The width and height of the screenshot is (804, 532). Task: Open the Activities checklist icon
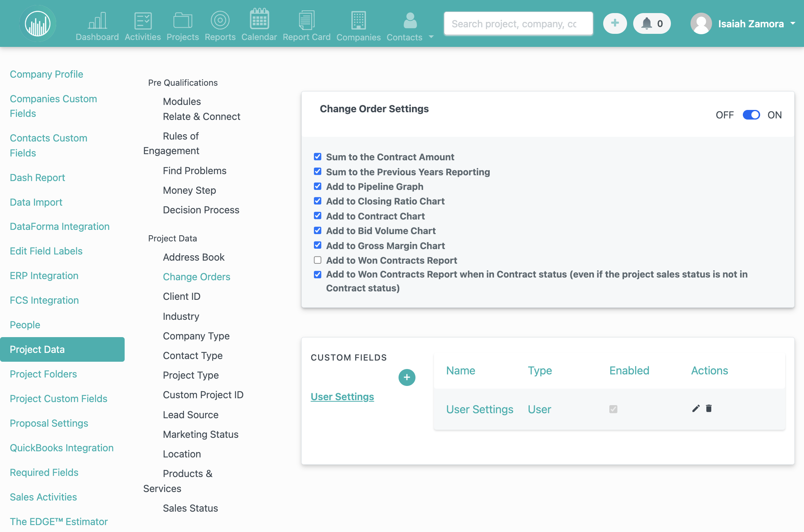(143, 20)
